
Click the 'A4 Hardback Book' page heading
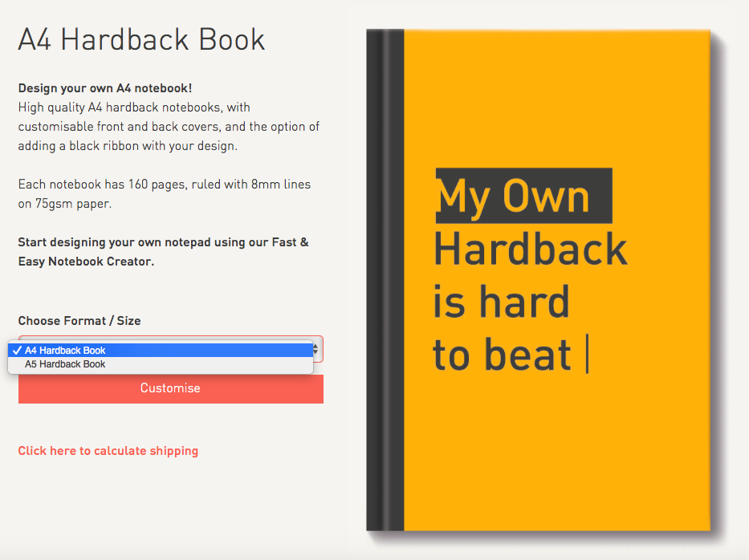(141, 39)
